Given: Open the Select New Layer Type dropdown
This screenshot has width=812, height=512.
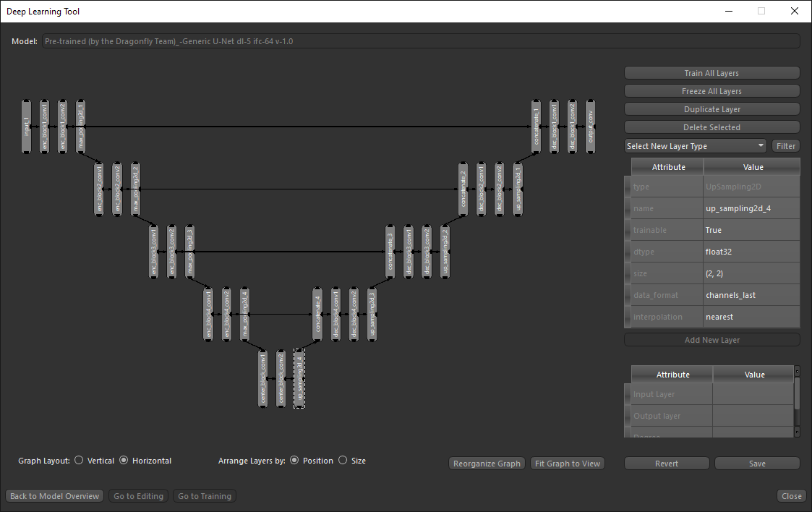Looking at the screenshot, I should pyautogui.click(x=694, y=146).
